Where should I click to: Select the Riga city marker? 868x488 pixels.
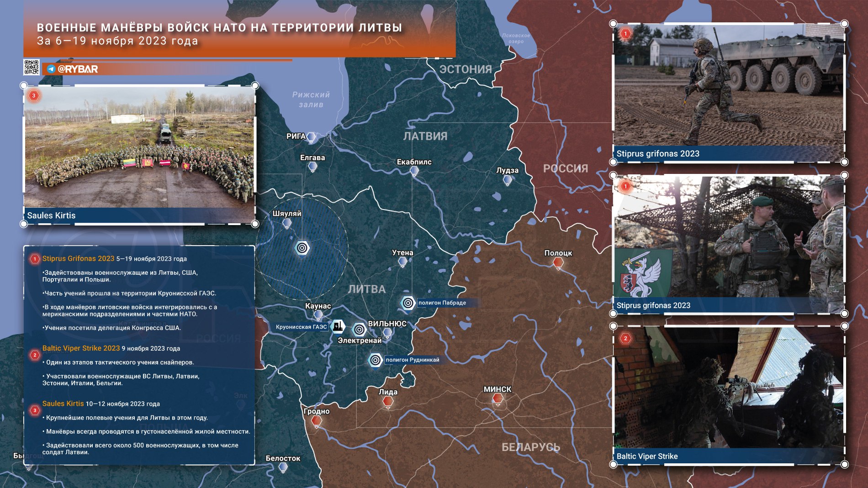(x=312, y=137)
